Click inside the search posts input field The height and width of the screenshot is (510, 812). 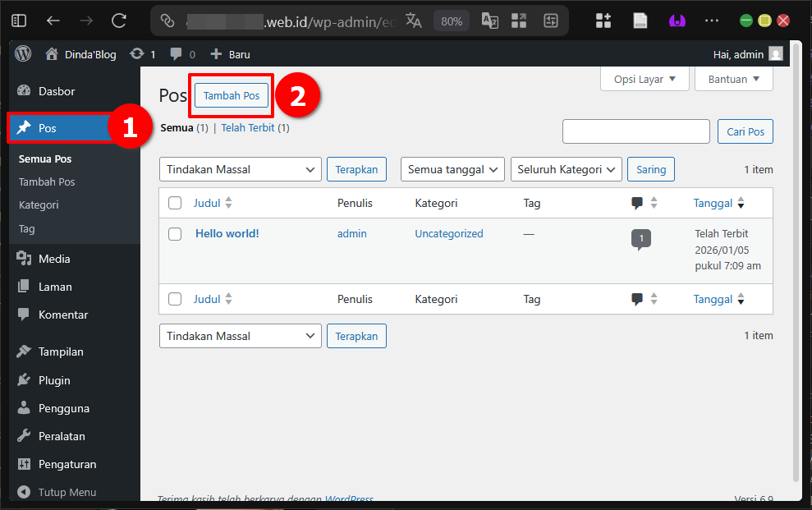[635, 131]
